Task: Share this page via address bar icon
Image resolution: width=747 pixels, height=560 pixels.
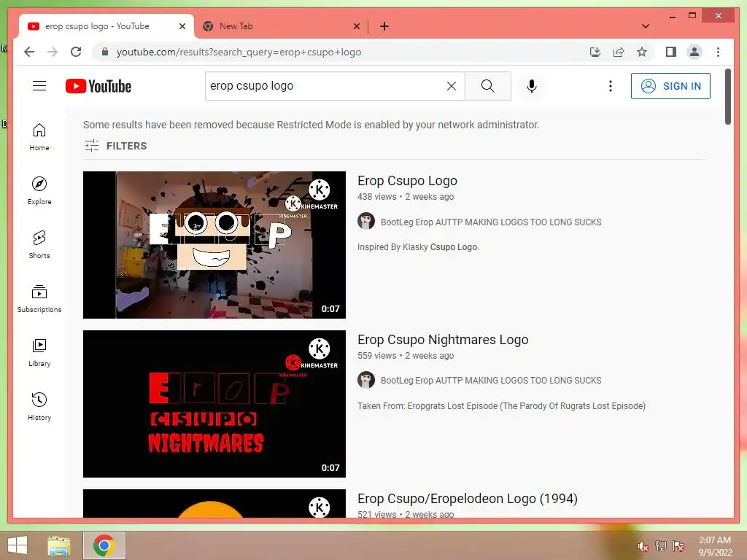Action: (x=619, y=52)
